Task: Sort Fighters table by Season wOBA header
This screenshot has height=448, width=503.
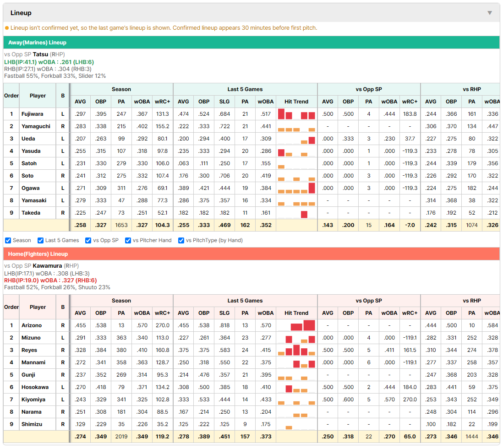Action: click(x=142, y=313)
